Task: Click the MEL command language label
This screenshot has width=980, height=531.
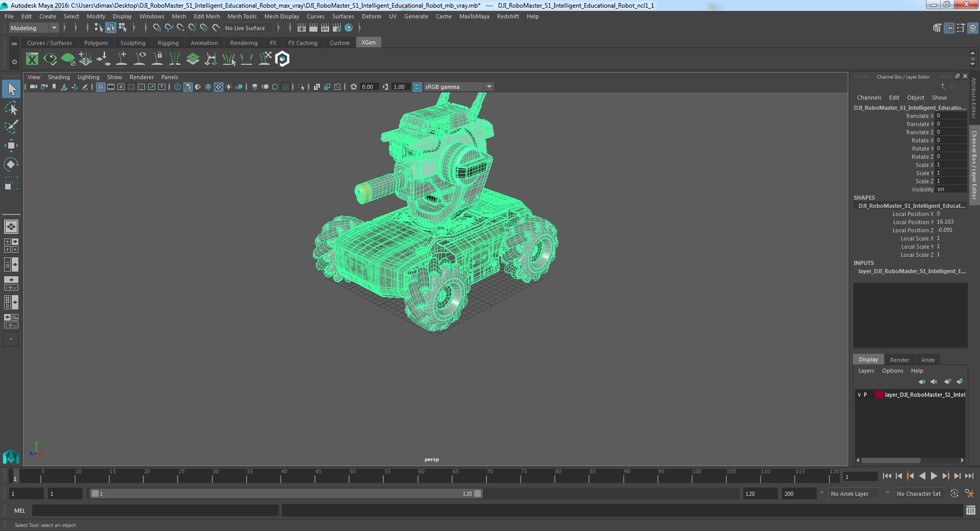Action: [x=19, y=511]
